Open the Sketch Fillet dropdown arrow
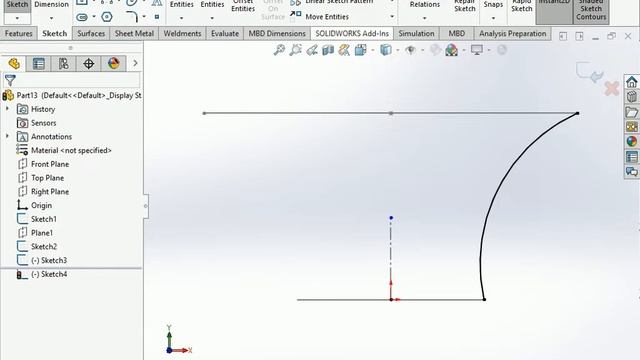The image size is (640, 360). 144,17
